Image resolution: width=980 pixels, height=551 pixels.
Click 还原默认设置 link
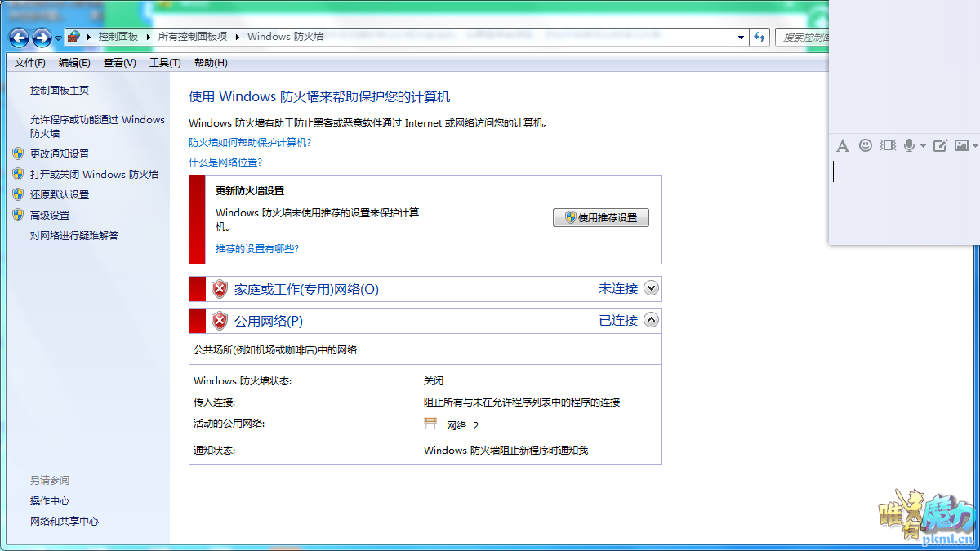pyautogui.click(x=60, y=194)
